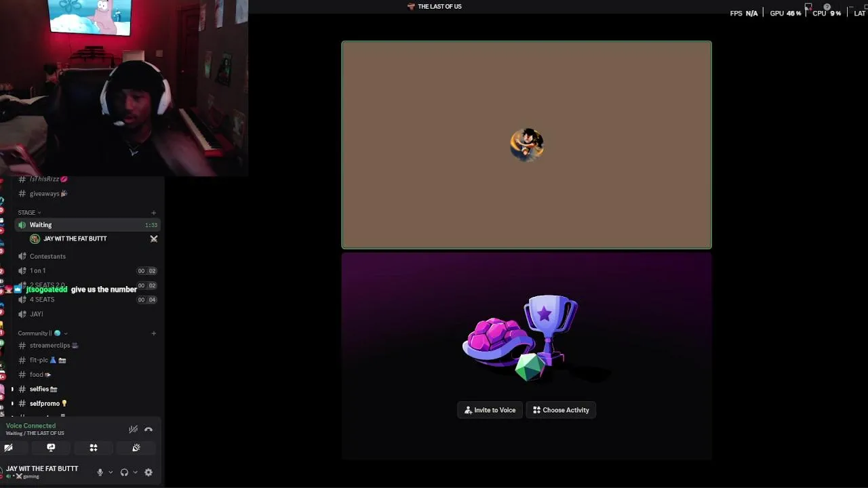Share your screen button

51,447
